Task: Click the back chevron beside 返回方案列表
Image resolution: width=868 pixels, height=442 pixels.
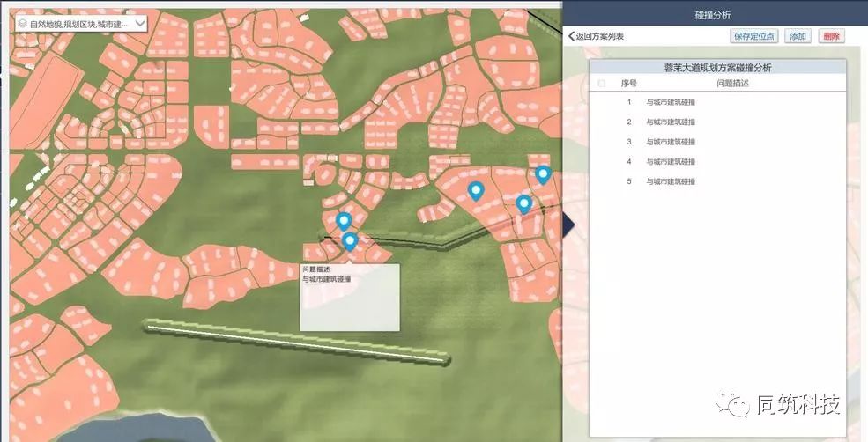Action: click(x=571, y=36)
